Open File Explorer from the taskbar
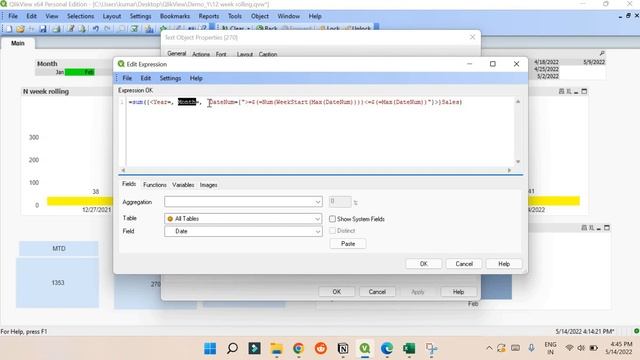Screen dimensions: 640x360 (276, 349)
